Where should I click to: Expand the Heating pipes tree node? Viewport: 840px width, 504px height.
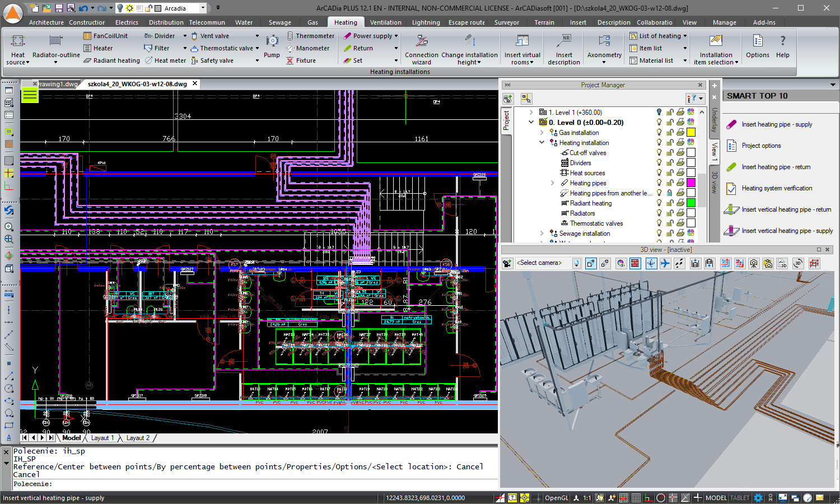[x=552, y=183]
